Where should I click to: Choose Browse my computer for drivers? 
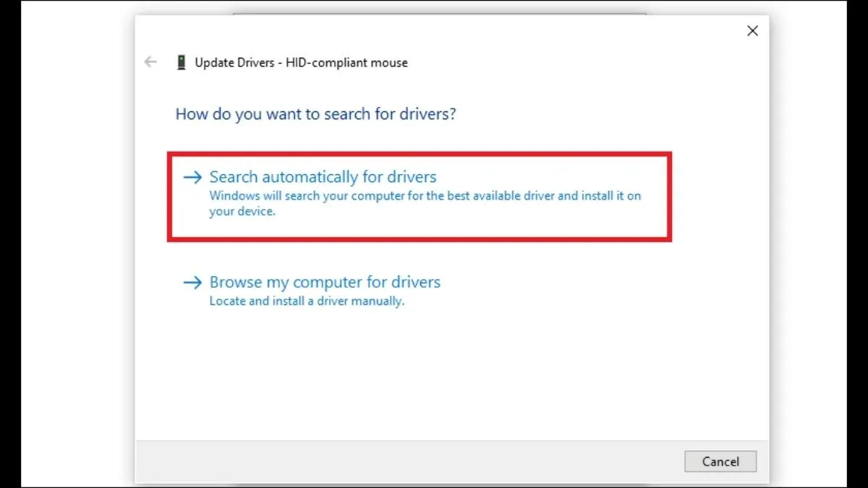(325, 282)
